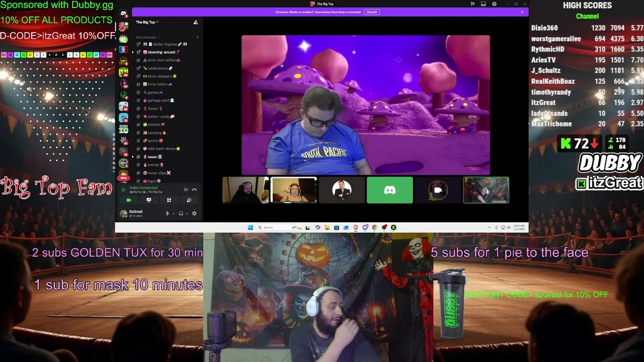Start screen sharing in voice panel
Image resolution: width=644 pixels, height=362 pixels.
[x=149, y=200]
